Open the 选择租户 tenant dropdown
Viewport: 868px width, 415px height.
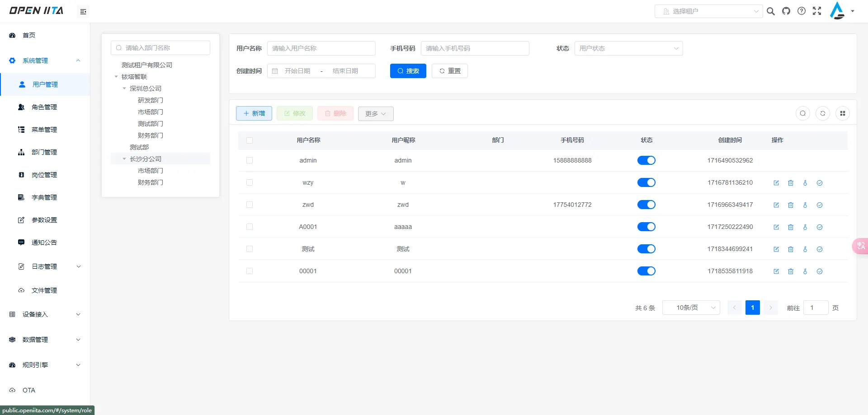click(708, 11)
